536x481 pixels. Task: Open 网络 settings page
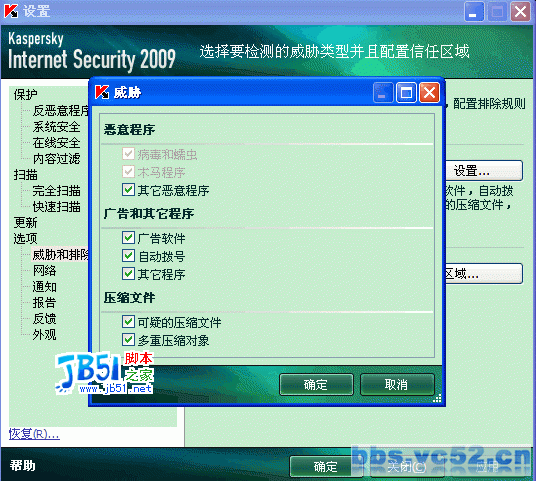click(x=44, y=271)
